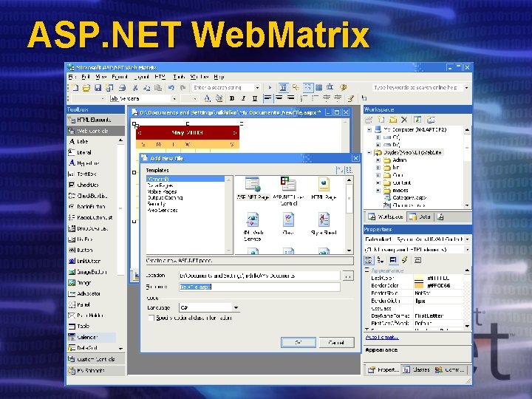Viewport: 532px width, 399px height.
Task: Open the Language dropdown in Add New File
Action: (x=236, y=307)
